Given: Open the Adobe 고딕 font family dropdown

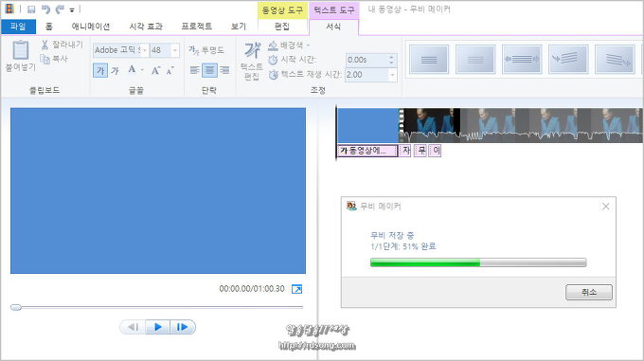Looking at the screenshot, I should pos(145,50).
